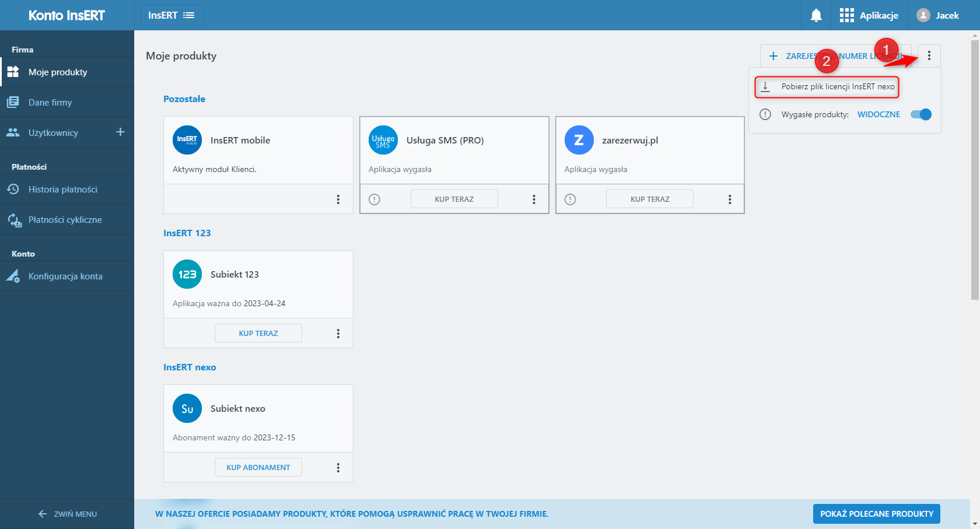Open Subiekt 123 card options menu
980x529 pixels.
tap(338, 334)
